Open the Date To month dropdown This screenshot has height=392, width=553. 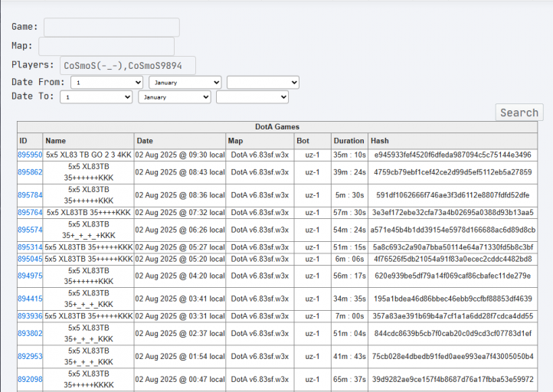[x=175, y=97]
